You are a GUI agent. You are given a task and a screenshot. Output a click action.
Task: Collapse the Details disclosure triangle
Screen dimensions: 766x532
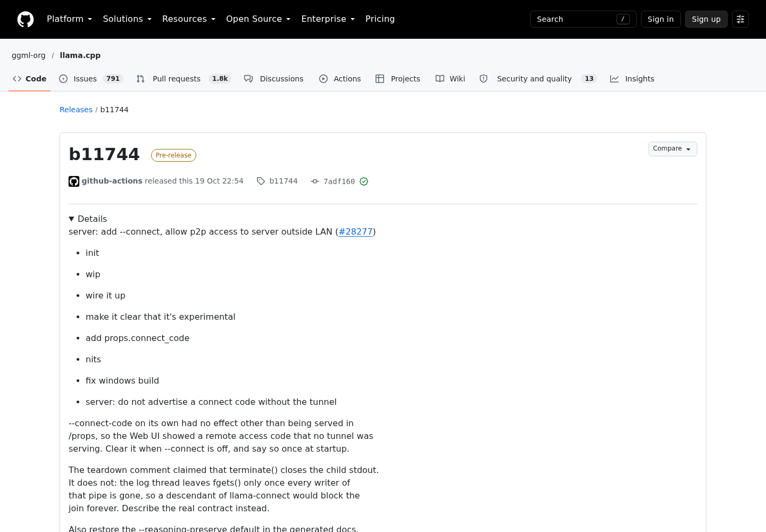pos(71,219)
